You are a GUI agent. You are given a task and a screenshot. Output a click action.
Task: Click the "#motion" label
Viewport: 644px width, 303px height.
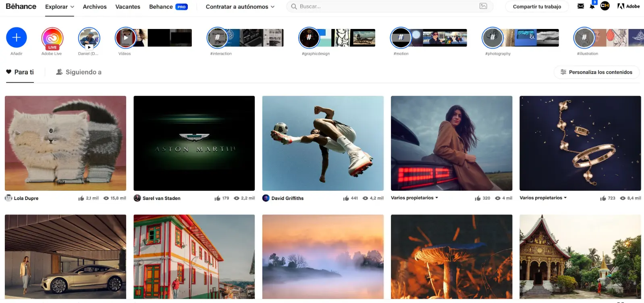coord(401,54)
